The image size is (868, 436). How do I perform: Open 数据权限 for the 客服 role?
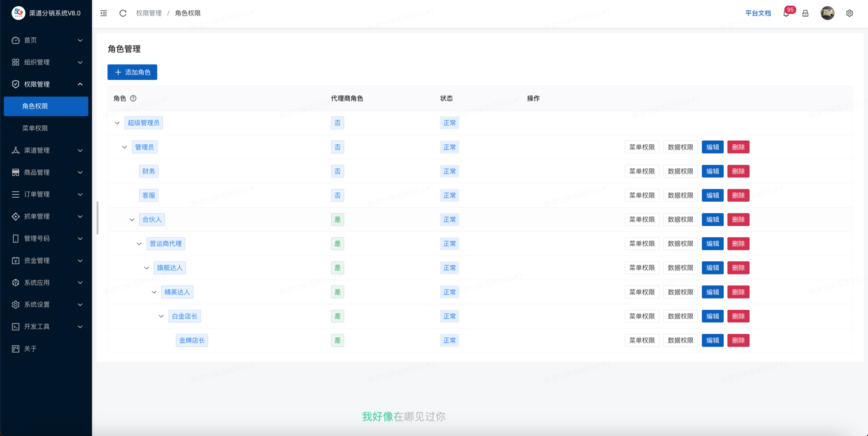680,195
